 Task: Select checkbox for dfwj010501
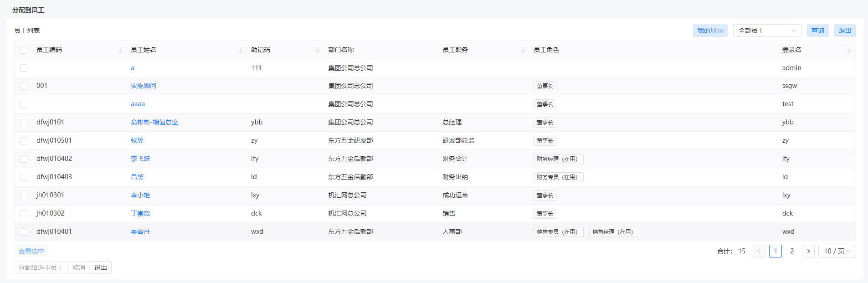point(24,141)
